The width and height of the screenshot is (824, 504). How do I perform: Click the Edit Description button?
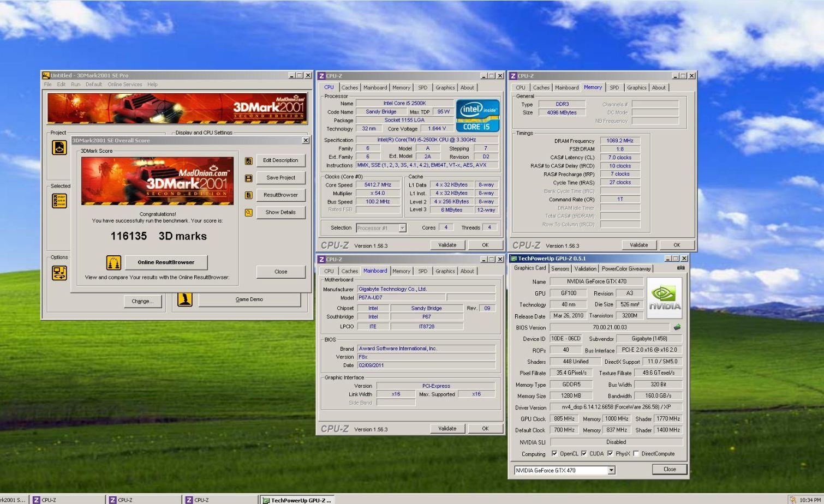tap(280, 160)
